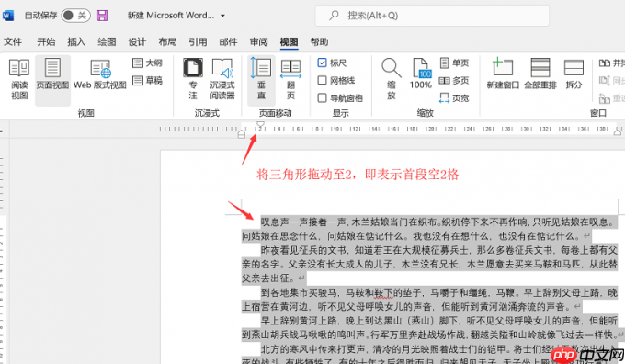
Task: Open the File menu (文件)
Action: (x=13, y=42)
